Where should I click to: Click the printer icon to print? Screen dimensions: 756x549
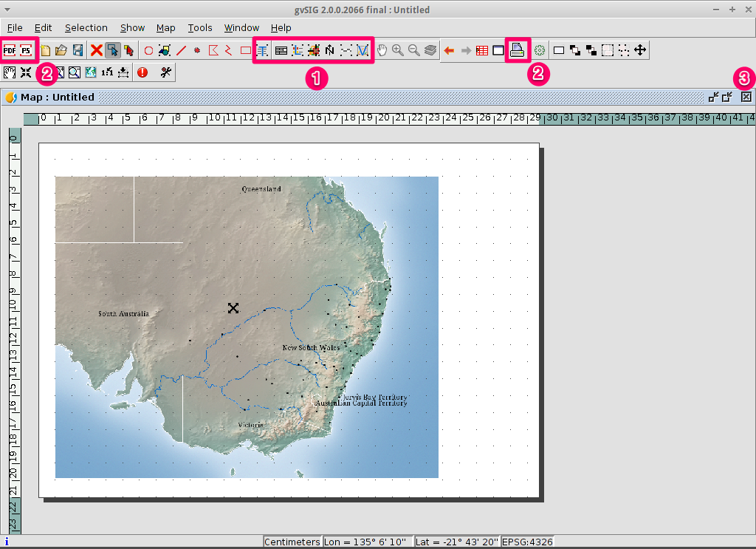(518, 50)
